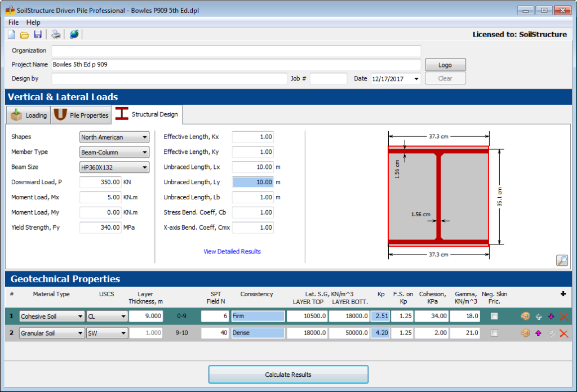Screen dimensions: 577x392
Task: Open the View Detailed Results link
Action: [232, 252]
